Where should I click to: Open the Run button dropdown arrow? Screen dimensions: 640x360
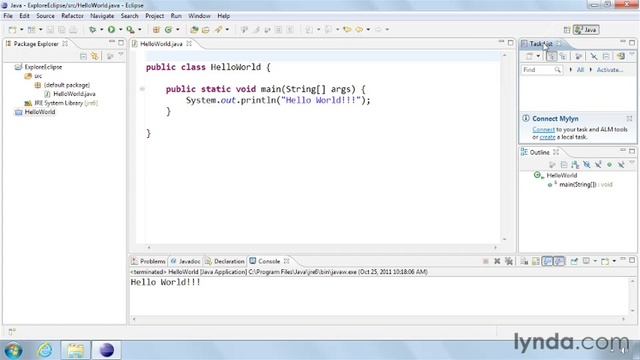(120, 29)
